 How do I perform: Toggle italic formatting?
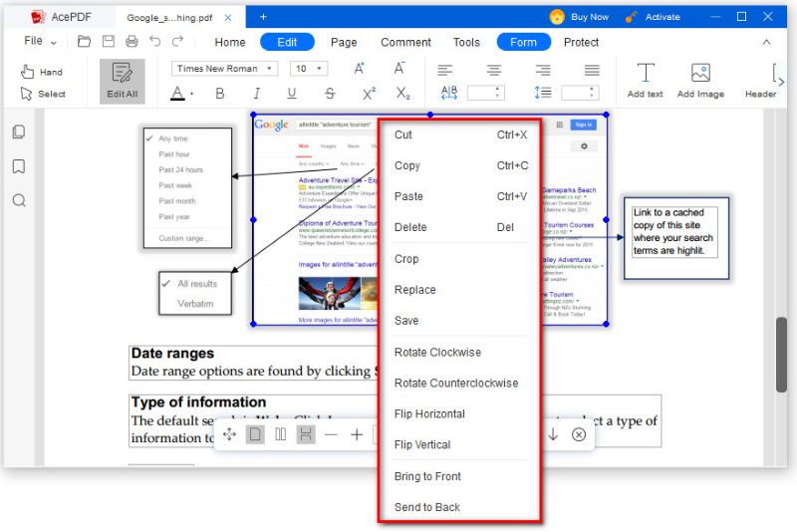[x=257, y=94]
